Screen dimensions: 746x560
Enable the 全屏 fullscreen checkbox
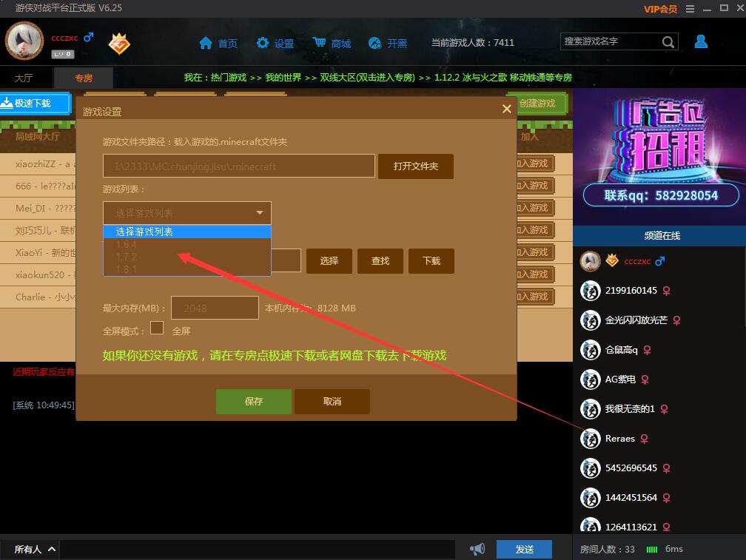pos(157,328)
